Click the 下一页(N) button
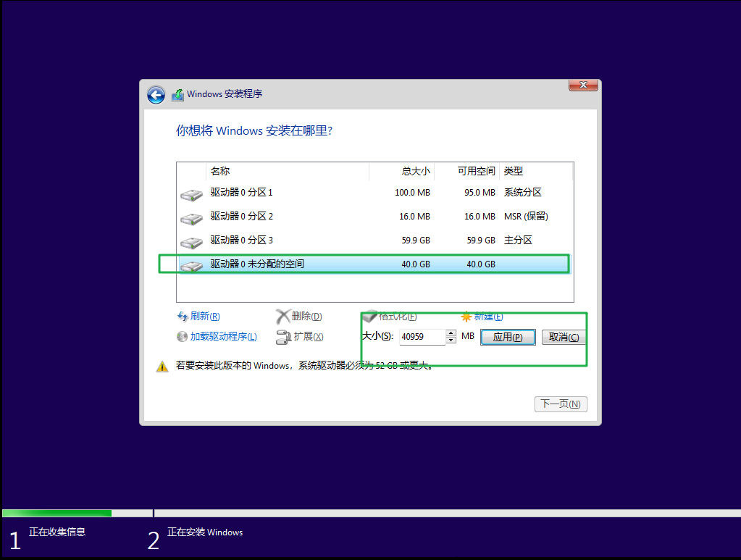 pyautogui.click(x=561, y=404)
